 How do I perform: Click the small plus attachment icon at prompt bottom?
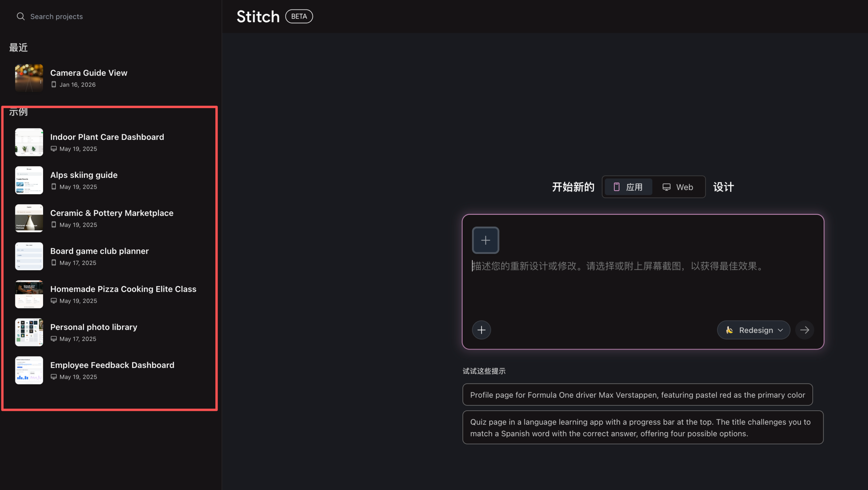tap(481, 330)
